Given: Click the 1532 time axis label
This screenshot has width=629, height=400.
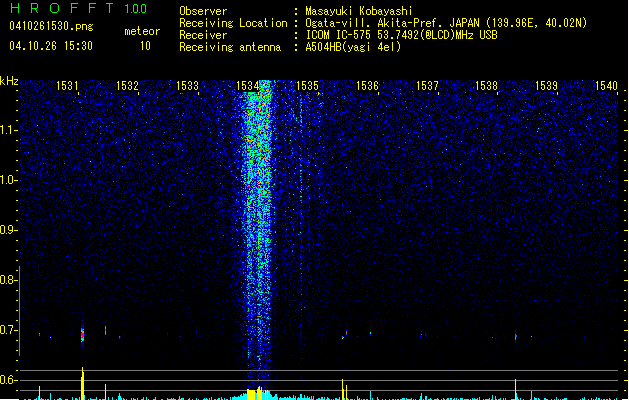Looking at the screenshot, I should point(127,85).
